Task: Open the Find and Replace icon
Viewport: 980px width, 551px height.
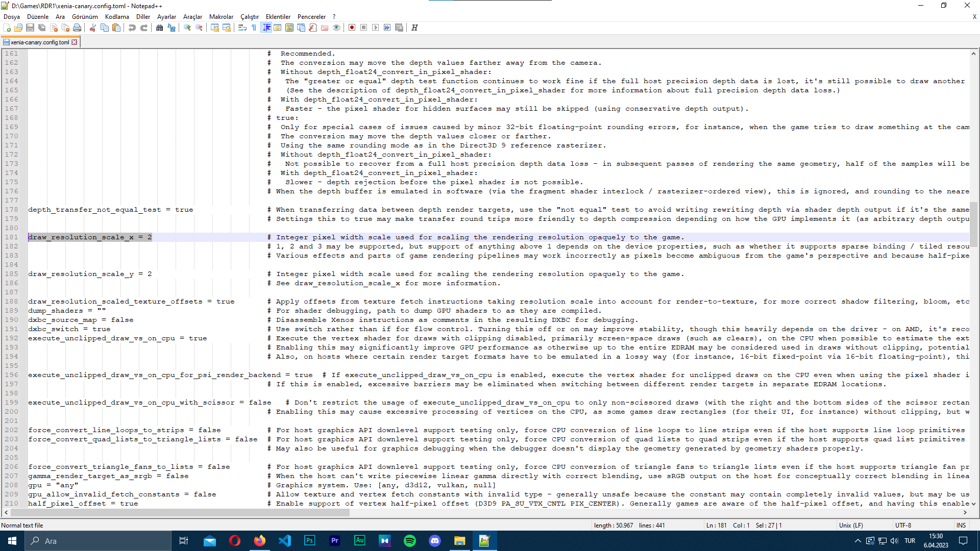Action: (x=171, y=28)
